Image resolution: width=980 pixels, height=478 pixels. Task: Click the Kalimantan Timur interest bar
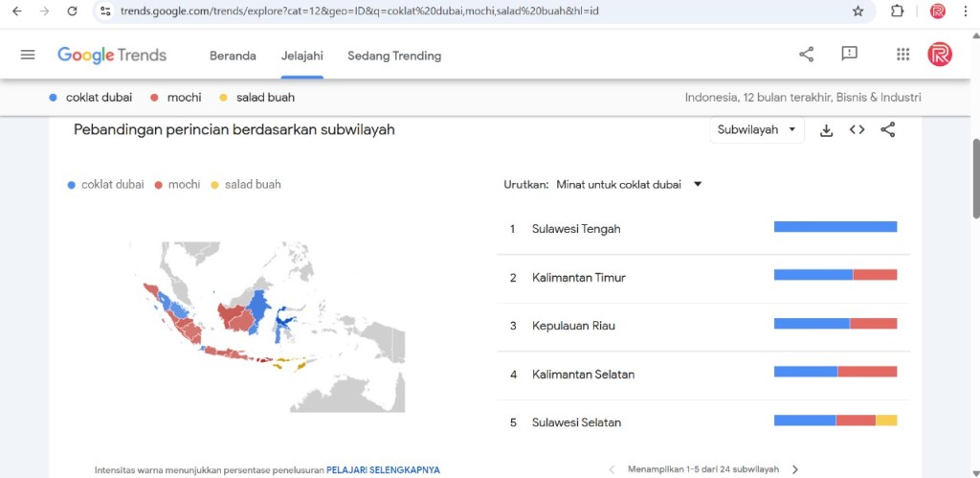pyautogui.click(x=835, y=275)
